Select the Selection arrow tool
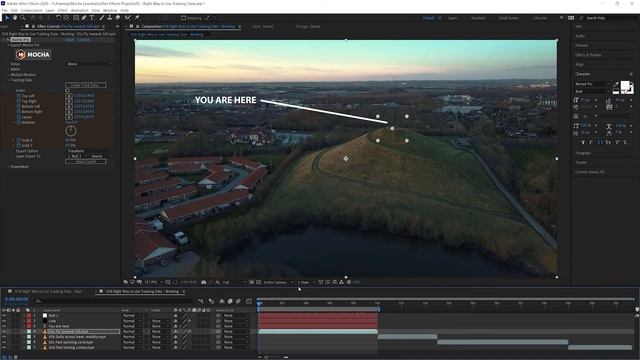The image size is (640, 360). coord(7,18)
